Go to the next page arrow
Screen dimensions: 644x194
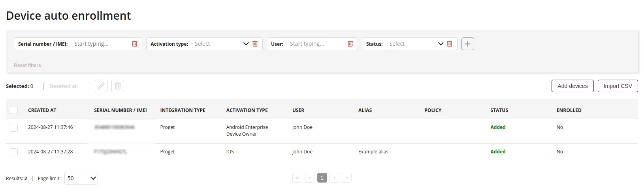click(x=334, y=178)
